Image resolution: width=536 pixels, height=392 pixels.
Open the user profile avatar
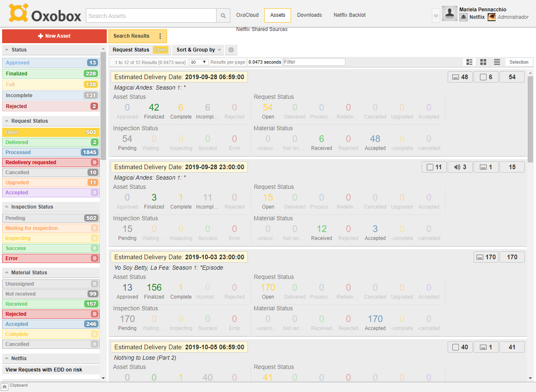pyautogui.click(x=450, y=13)
